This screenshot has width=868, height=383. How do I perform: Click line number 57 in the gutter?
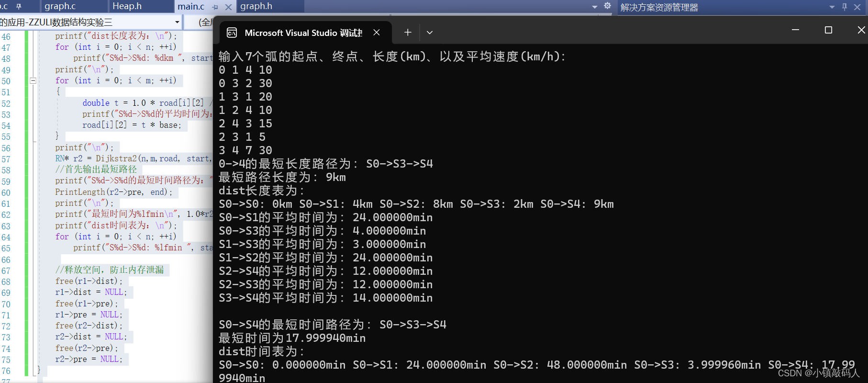coord(6,159)
